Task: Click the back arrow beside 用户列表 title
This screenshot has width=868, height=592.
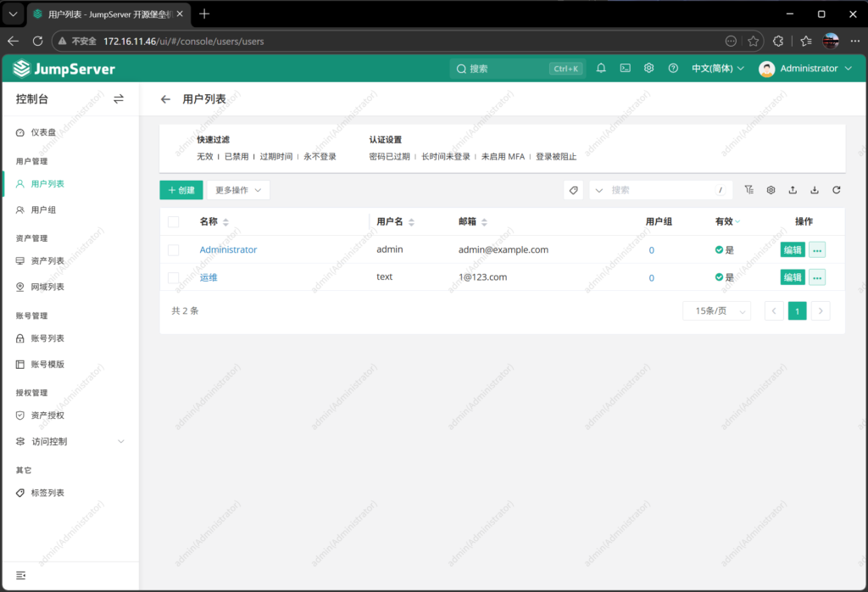Action: click(166, 99)
